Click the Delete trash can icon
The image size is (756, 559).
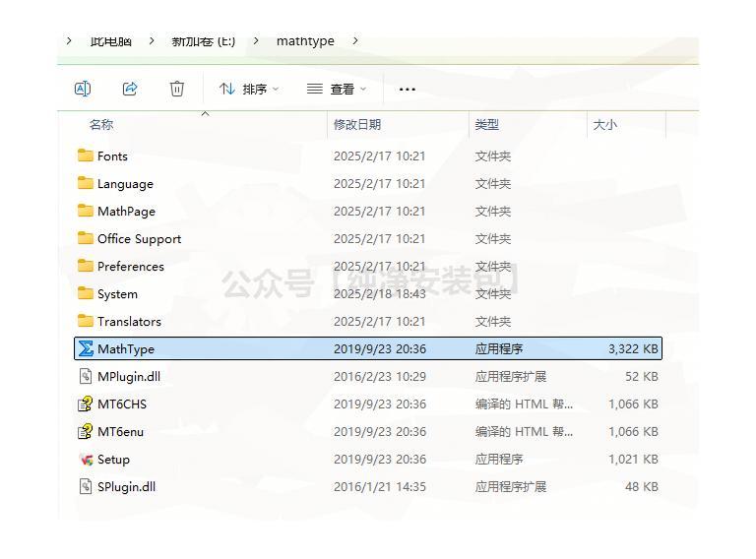pos(177,89)
